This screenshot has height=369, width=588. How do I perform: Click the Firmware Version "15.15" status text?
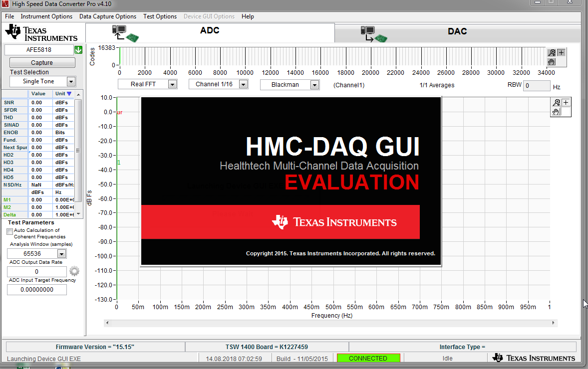tap(95, 347)
